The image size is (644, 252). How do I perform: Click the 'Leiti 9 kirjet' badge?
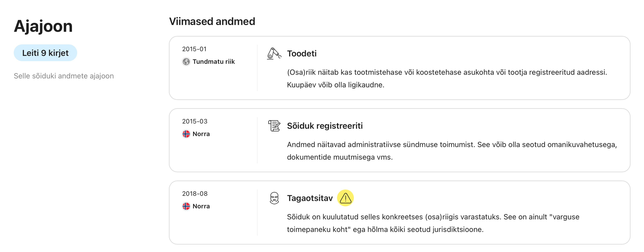[45, 53]
